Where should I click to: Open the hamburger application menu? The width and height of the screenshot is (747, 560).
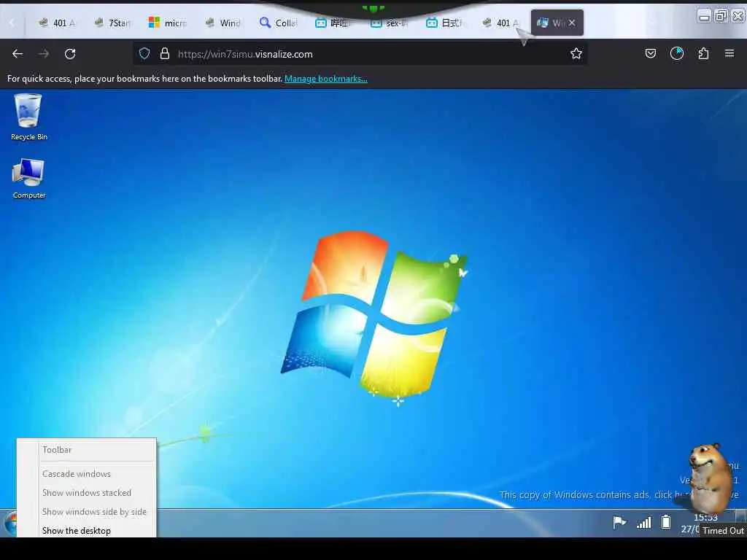click(729, 53)
